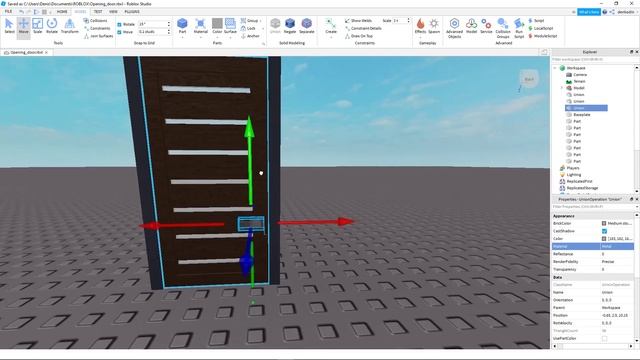Toggle Join Surfaces option
This screenshot has width=640, height=360.
pyautogui.click(x=98, y=36)
